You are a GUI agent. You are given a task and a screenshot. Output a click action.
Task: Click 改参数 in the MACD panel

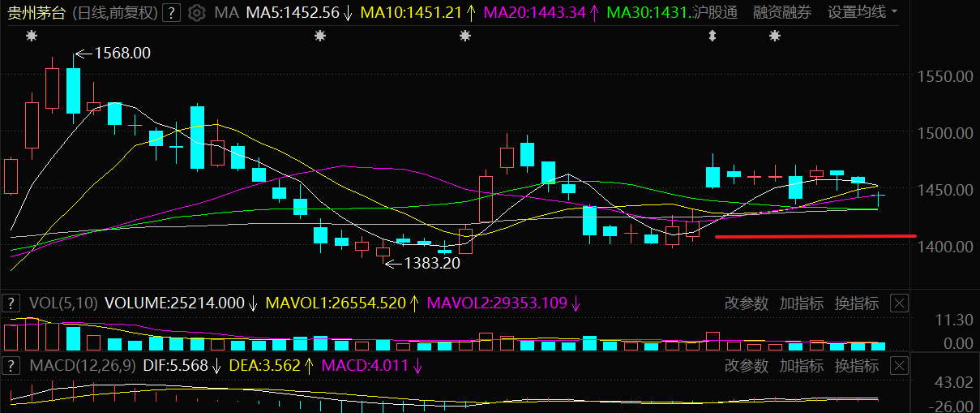pyautogui.click(x=747, y=366)
